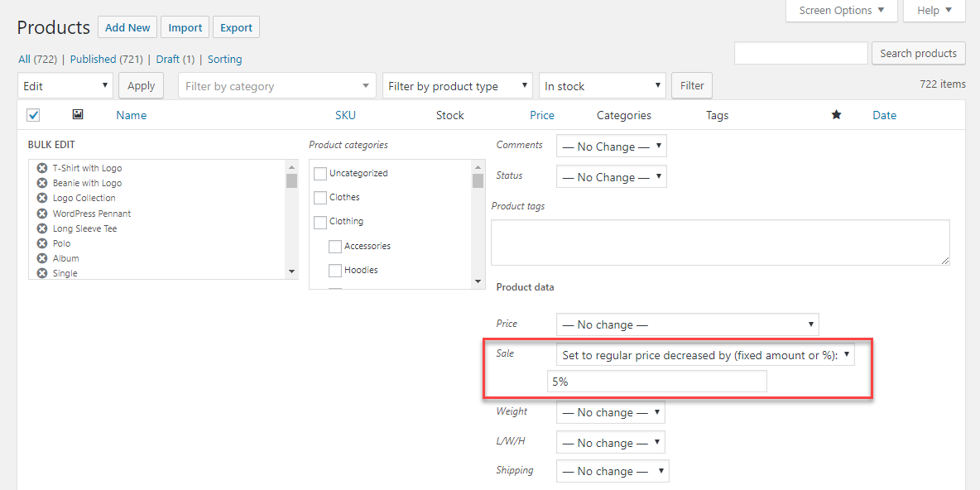
Task: Open the Help tab
Action: pos(934,11)
